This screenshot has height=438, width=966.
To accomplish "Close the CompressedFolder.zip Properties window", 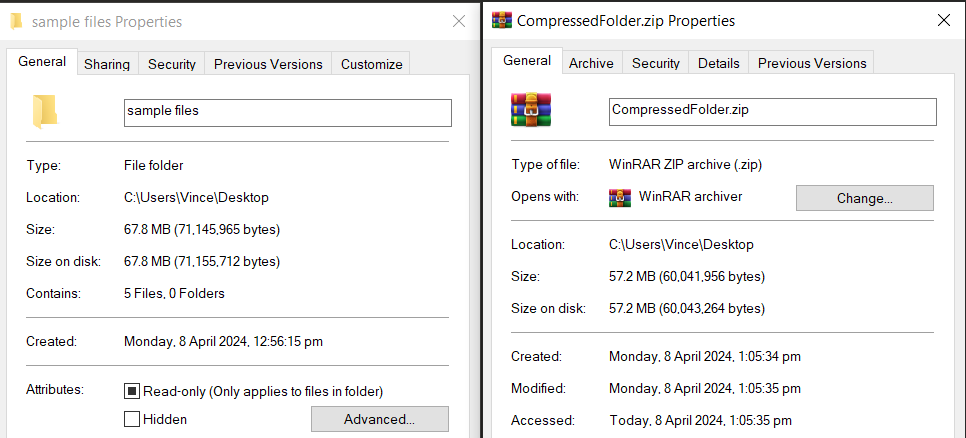I will [943, 20].
